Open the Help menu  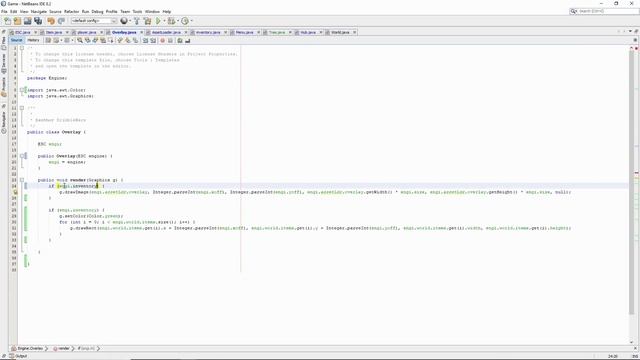(167, 11)
